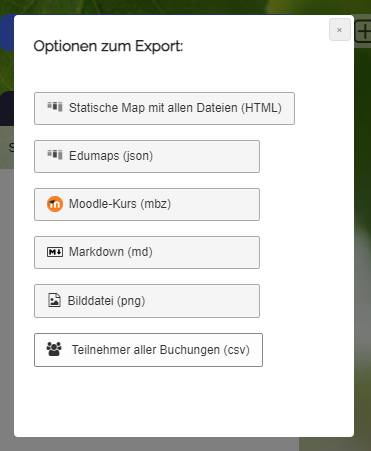
Task: Click the empty white area below the csv button
Action: [183, 402]
